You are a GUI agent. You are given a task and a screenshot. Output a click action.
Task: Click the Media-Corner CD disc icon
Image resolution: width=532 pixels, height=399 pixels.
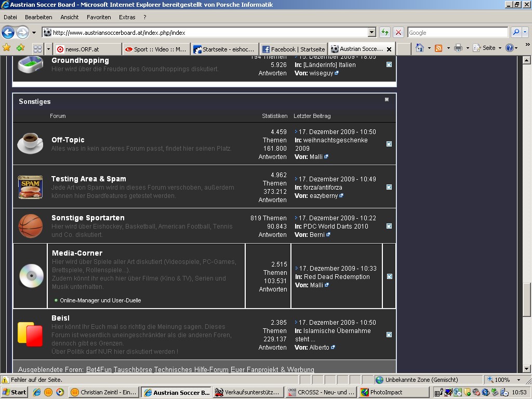coord(31,276)
